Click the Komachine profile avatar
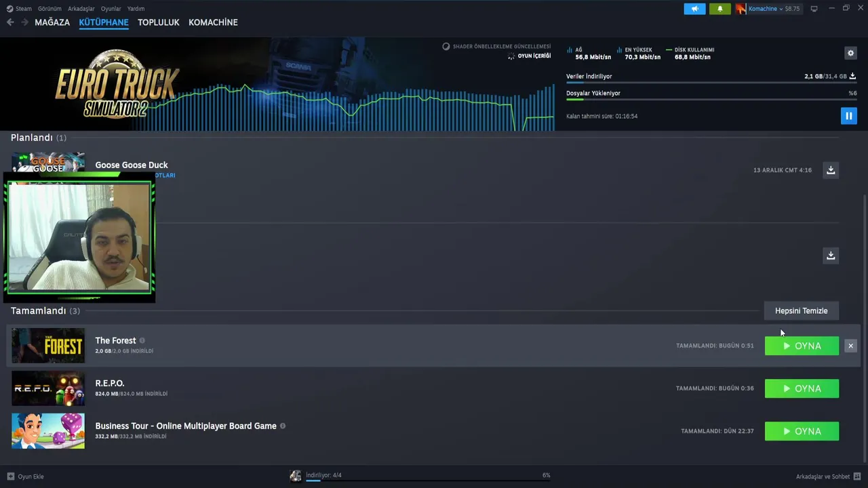 (741, 9)
